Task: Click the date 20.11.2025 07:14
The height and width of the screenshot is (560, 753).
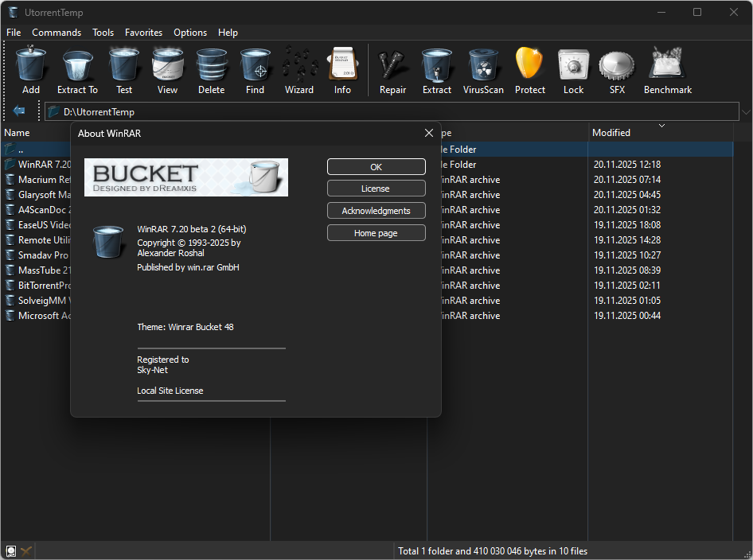Action: [x=627, y=180]
